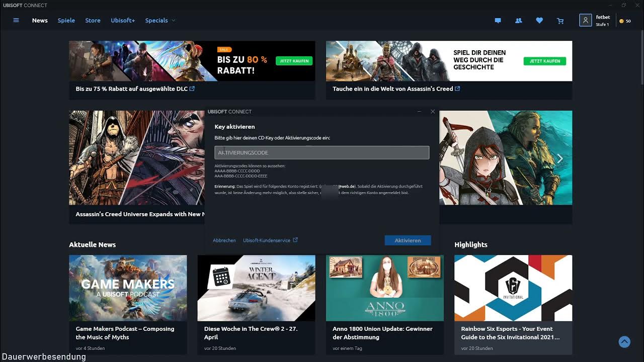Open the wishlist heart icon
Screen dimensions: 644x362
539,21
